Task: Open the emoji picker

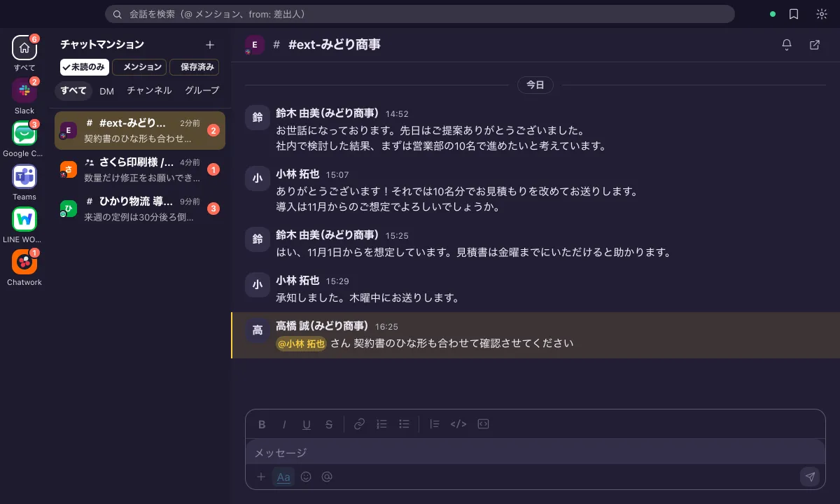Action: (x=306, y=477)
